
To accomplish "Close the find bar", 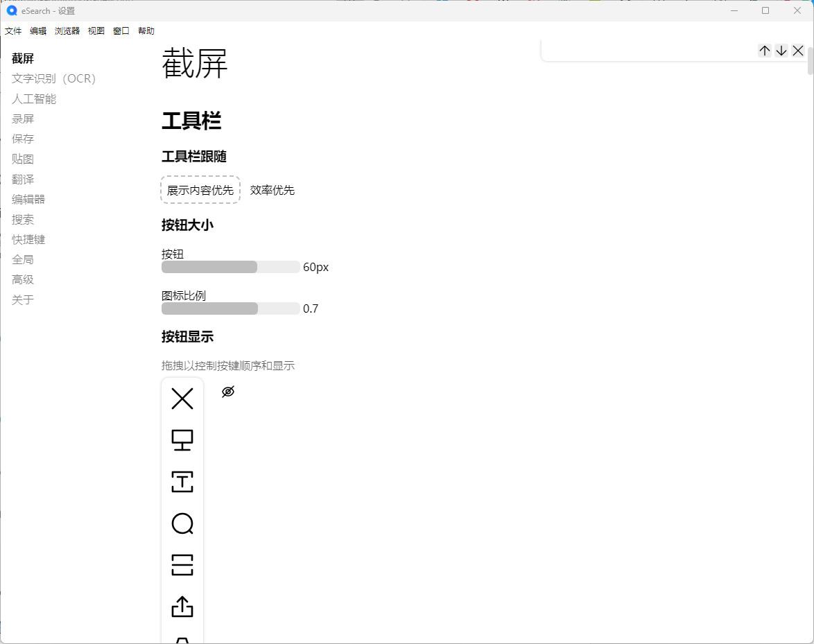I will pyautogui.click(x=798, y=51).
